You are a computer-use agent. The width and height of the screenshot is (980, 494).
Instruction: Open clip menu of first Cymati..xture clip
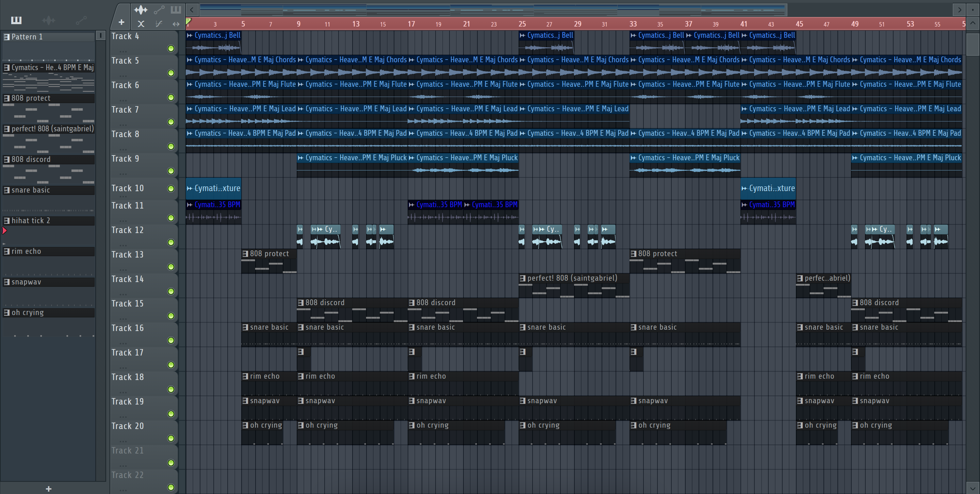(x=190, y=188)
